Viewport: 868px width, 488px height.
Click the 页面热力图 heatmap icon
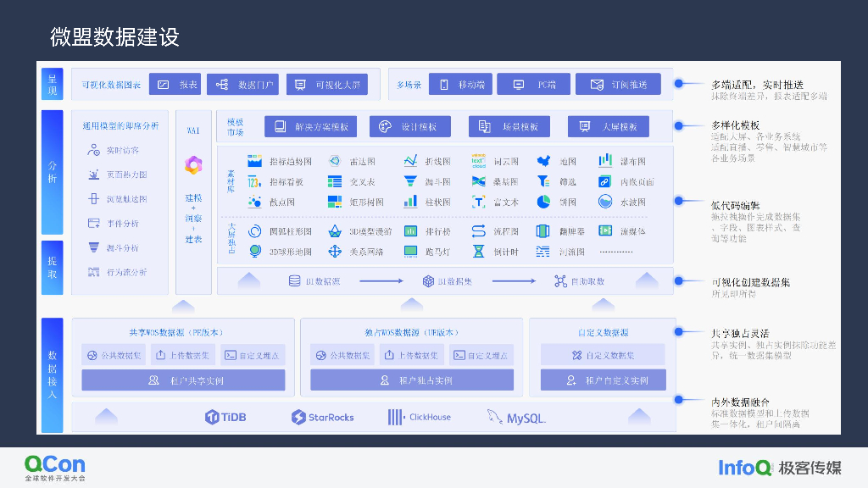tap(93, 175)
